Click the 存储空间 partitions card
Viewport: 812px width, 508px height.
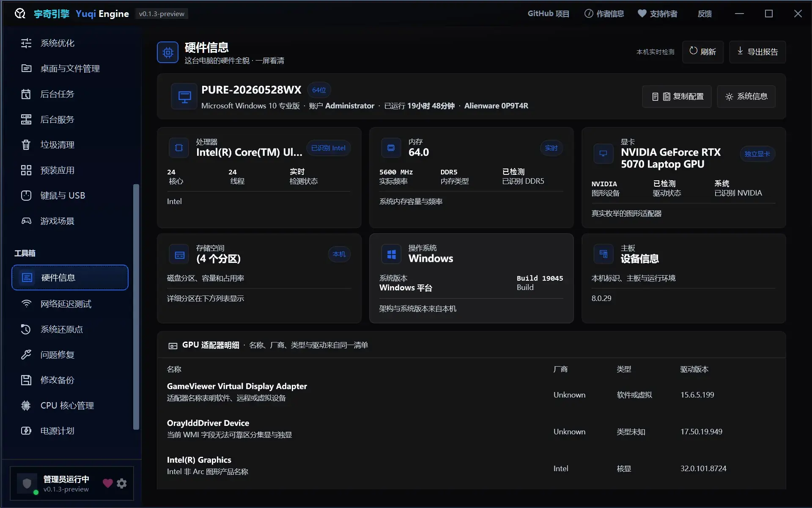[x=259, y=279]
